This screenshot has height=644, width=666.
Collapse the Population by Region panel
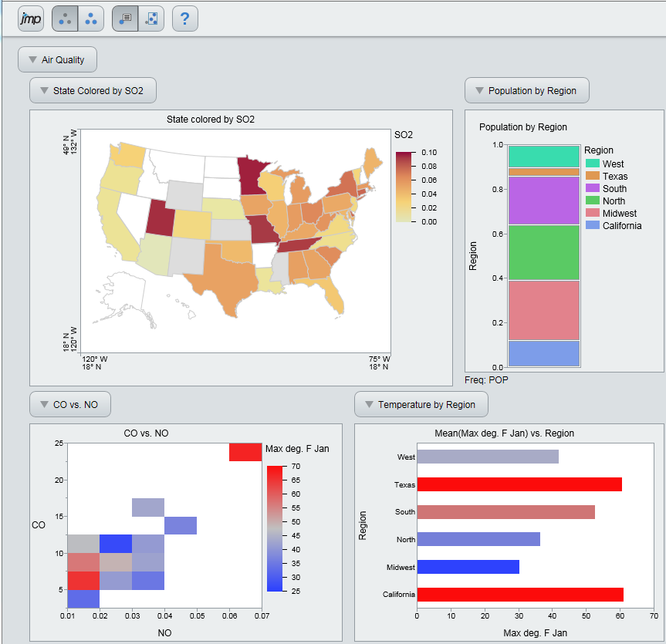tap(478, 90)
